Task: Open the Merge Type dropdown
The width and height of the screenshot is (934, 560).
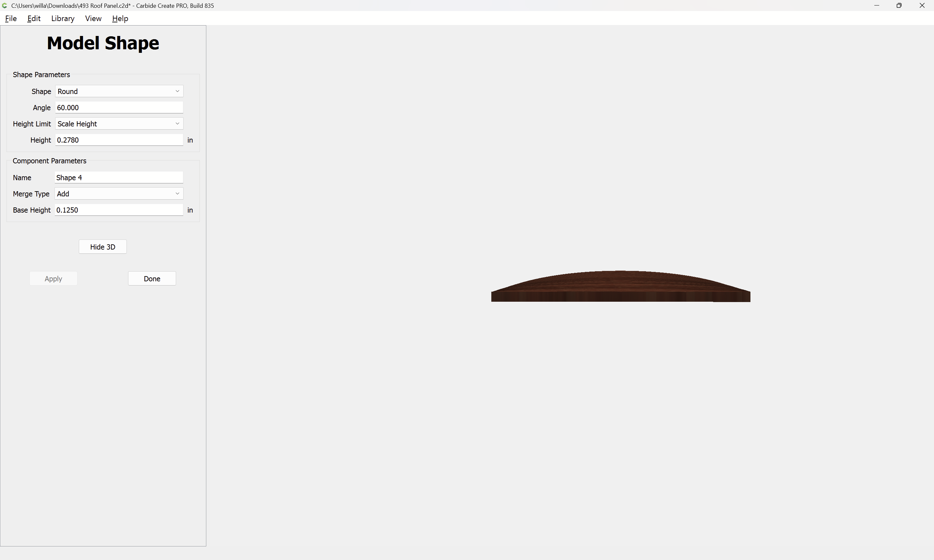Action: (119, 193)
